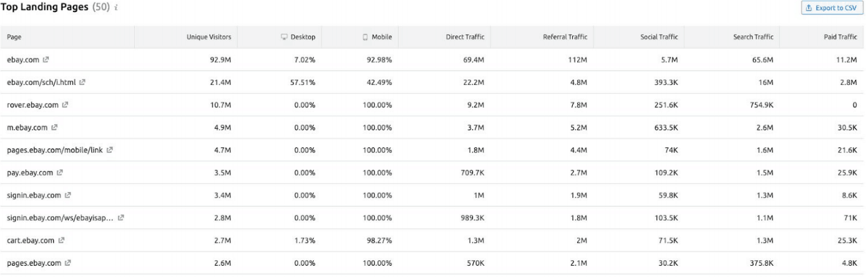Select the ebay.com page name
The height and width of the screenshot is (277, 868).
click(22, 60)
